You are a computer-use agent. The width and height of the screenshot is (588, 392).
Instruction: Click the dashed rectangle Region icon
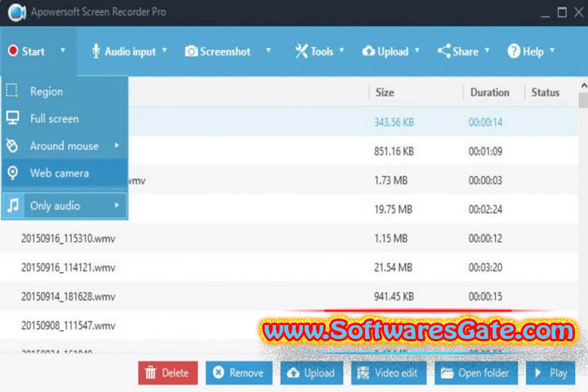12,91
